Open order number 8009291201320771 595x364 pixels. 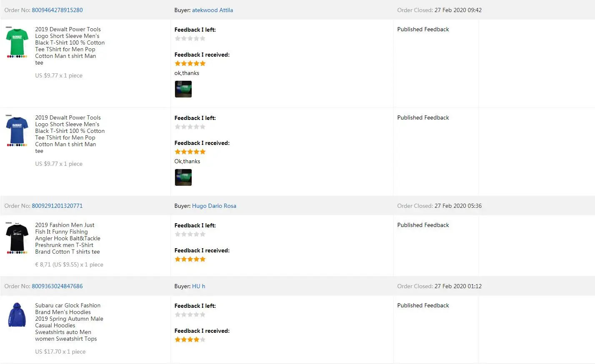(57, 206)
